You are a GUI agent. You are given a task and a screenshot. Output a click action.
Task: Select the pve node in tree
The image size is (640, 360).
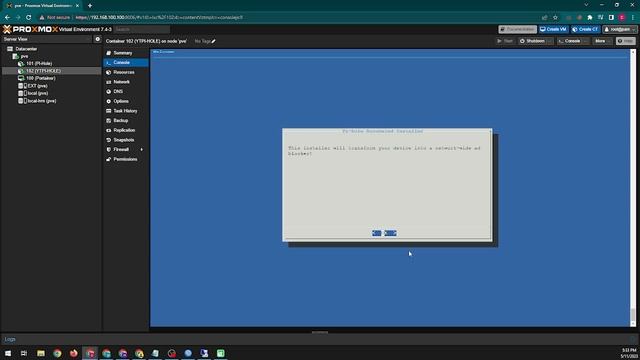(24, 56)
